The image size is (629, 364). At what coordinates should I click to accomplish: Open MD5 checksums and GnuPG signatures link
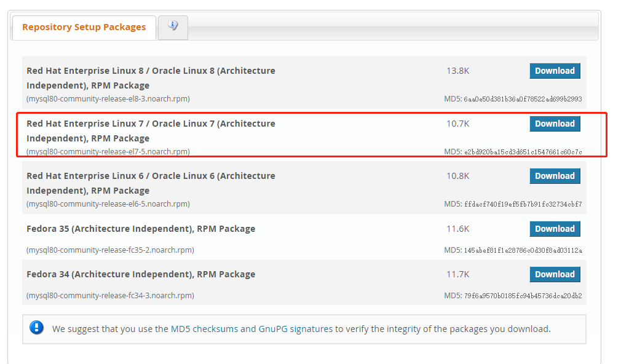[x=251, y=329]
